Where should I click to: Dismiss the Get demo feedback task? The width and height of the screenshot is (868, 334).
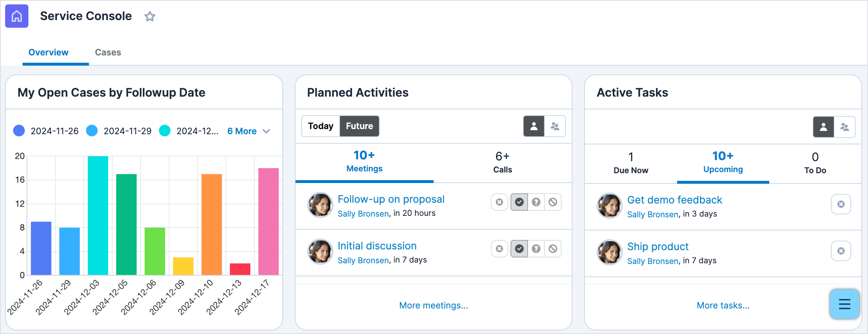[841, 204]
